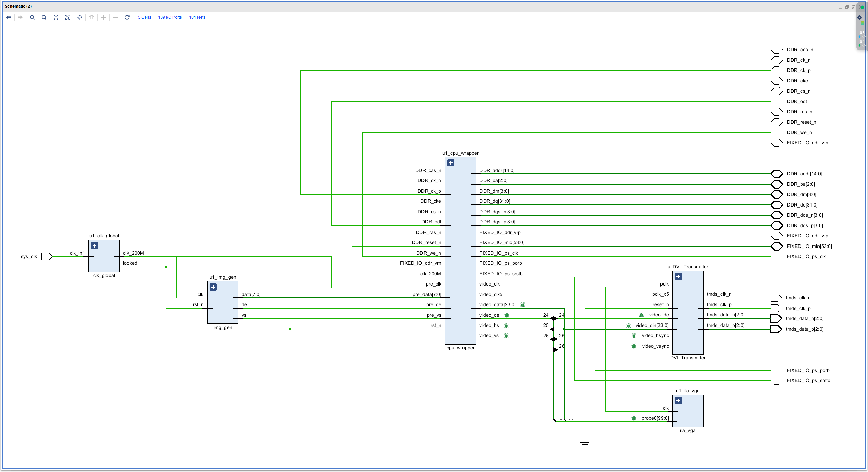Expand the u1_clk_global block

(x=95, y=246)
